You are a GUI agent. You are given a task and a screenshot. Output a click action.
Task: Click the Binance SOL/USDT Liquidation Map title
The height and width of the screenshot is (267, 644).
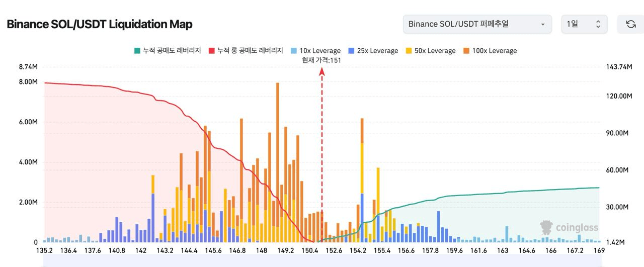click(x=100, y=24)
